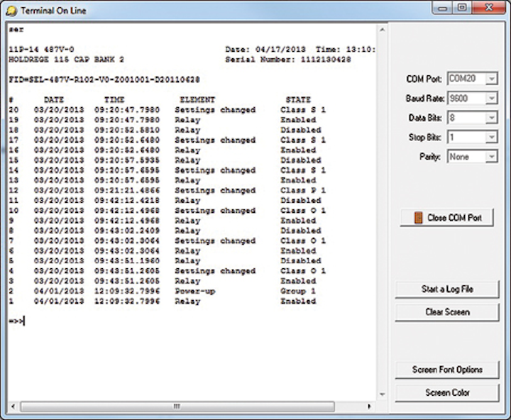Open the Screen Color picker

[x=447, y=392]
